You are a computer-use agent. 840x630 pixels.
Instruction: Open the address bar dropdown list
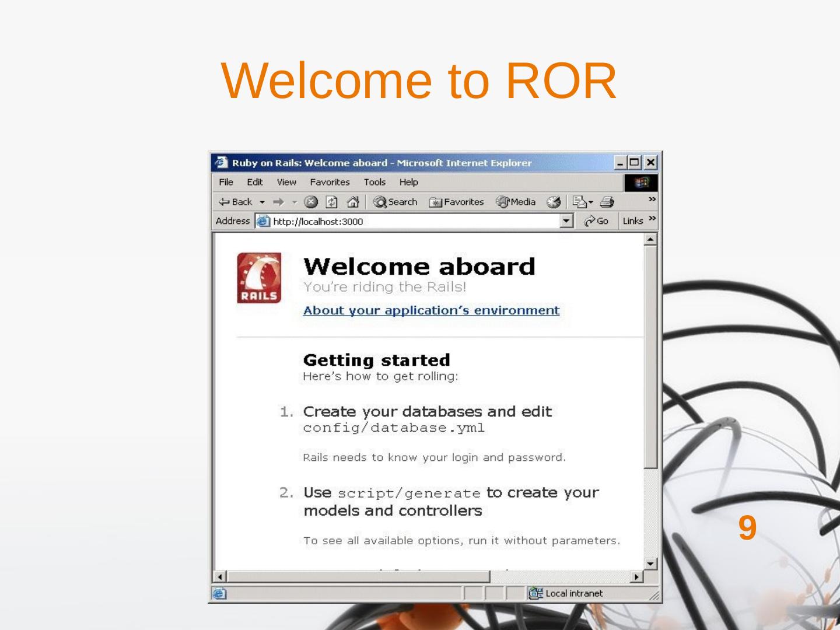point(566,221)
